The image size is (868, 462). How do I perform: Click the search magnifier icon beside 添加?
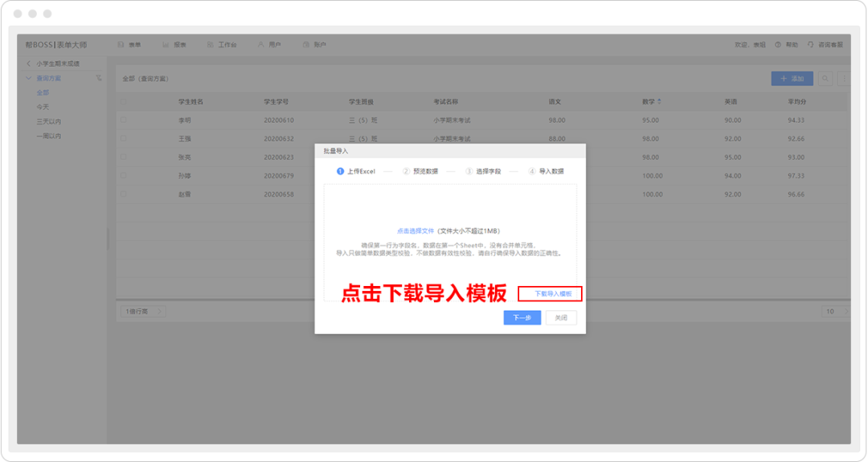(825, 79)
